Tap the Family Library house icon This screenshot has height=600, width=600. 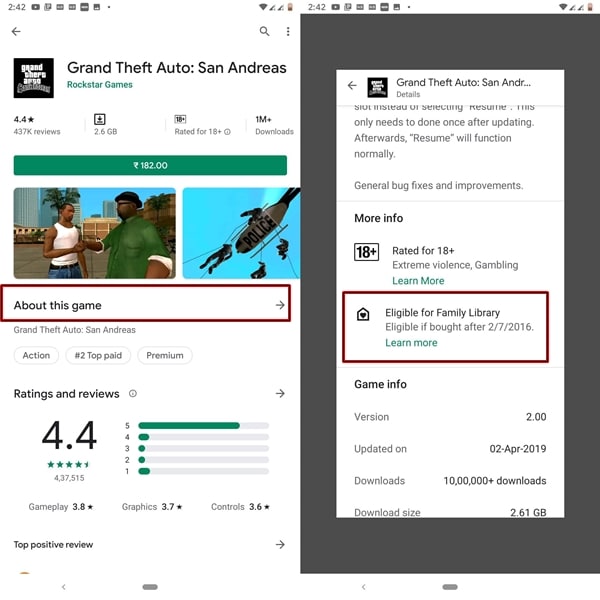[x=363, y=314]
